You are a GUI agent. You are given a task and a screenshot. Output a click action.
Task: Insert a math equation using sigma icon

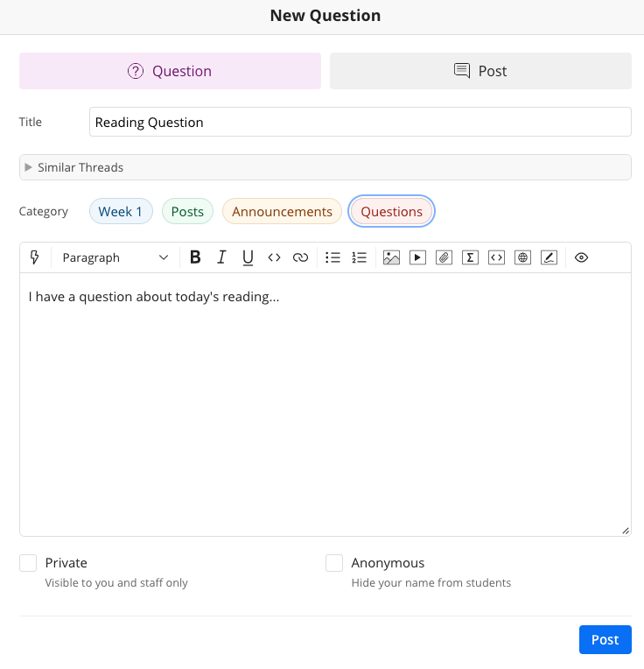coord(470,257)
